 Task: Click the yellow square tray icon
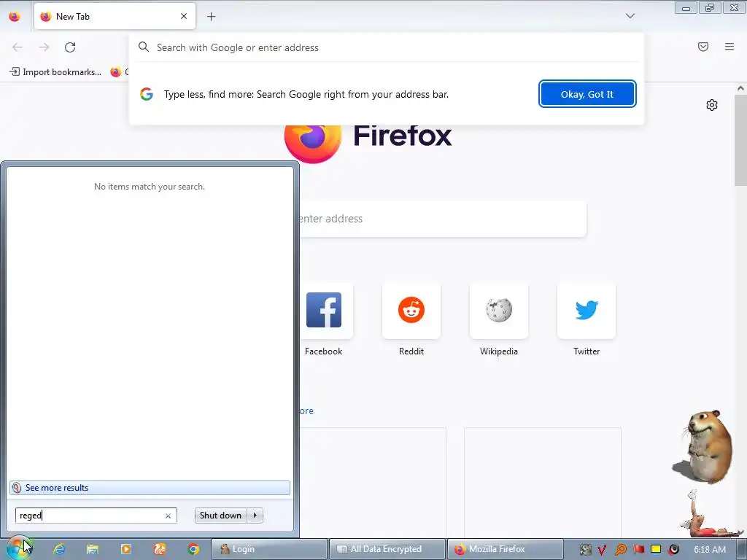click(x=656, y=550)
